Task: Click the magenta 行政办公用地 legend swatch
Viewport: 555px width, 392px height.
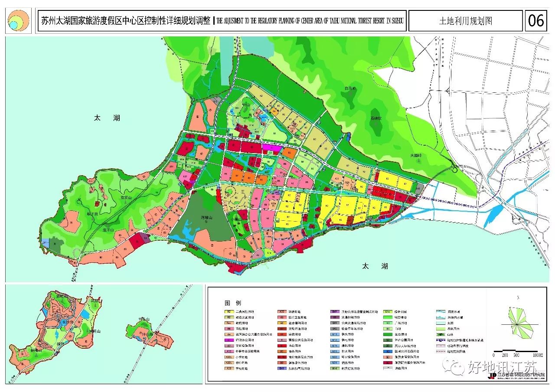Action: (x=229, y=340)
